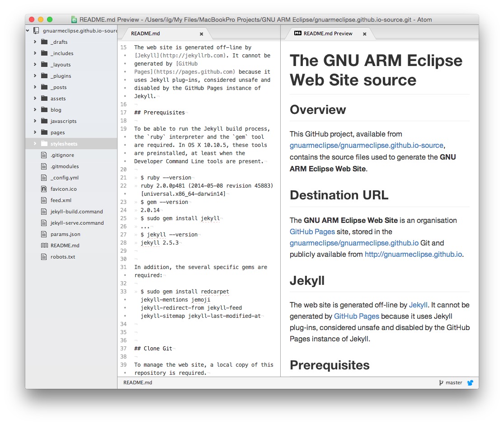Click the git branch icon in status bar
The height and width of the screenshot is (425, 504).
[x=441, y=382]
